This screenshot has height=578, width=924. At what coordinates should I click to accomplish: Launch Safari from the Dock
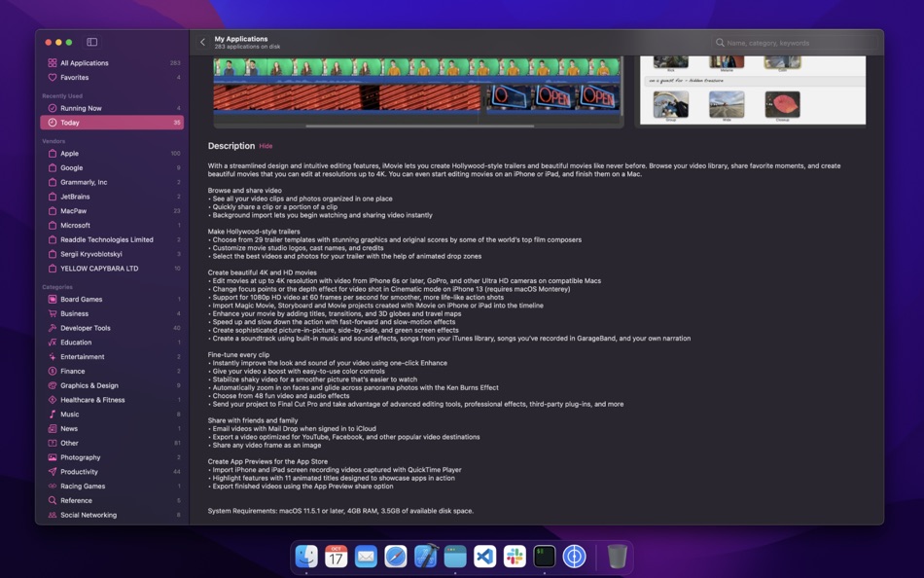coord(396,557)
